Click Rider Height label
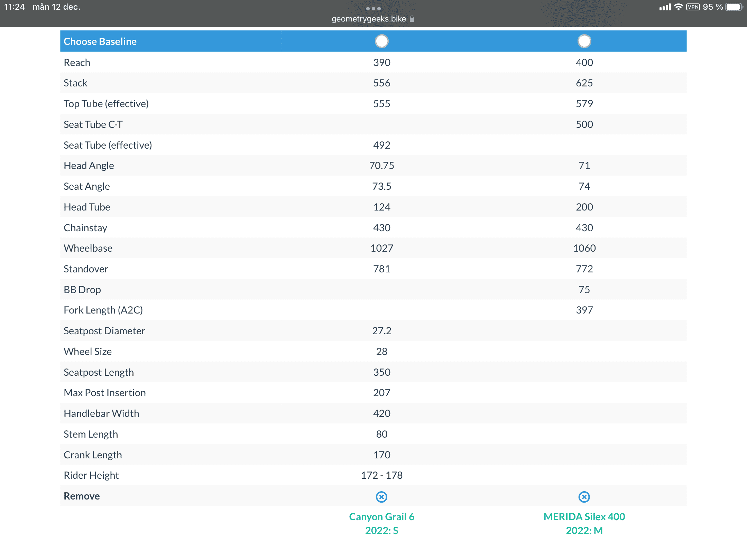 point(91,475)
